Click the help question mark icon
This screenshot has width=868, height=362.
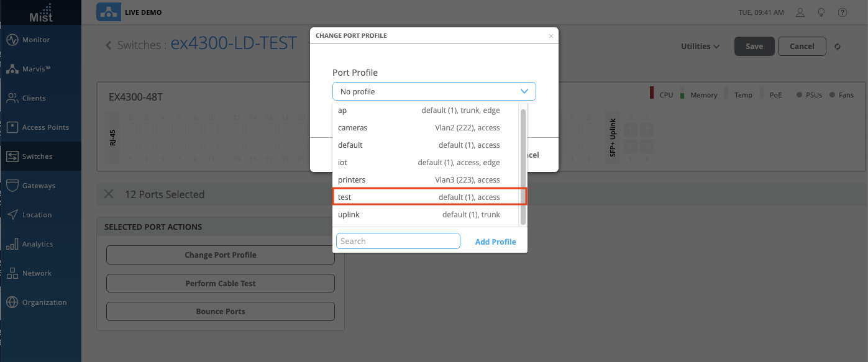pyautogui.click(x=843, y=12)
